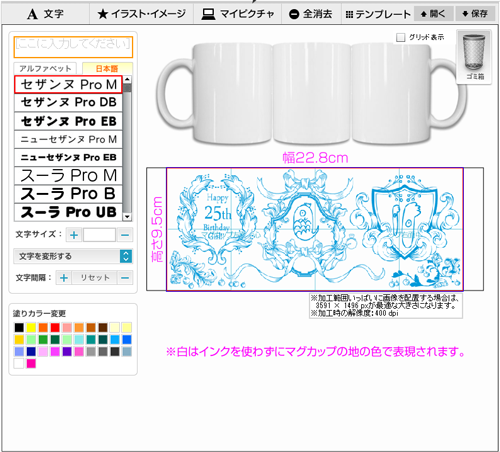Increase 文字間隔 with plus button

tap(64, 278)
